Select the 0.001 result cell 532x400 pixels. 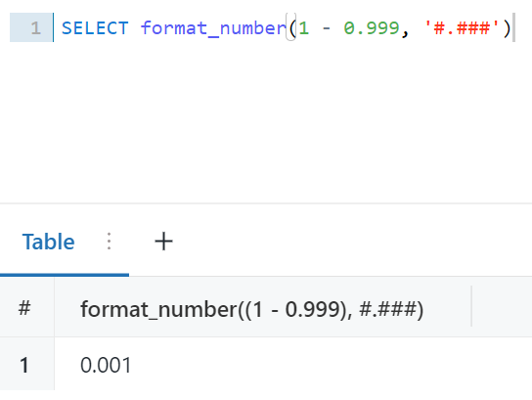tap(106, 365)
